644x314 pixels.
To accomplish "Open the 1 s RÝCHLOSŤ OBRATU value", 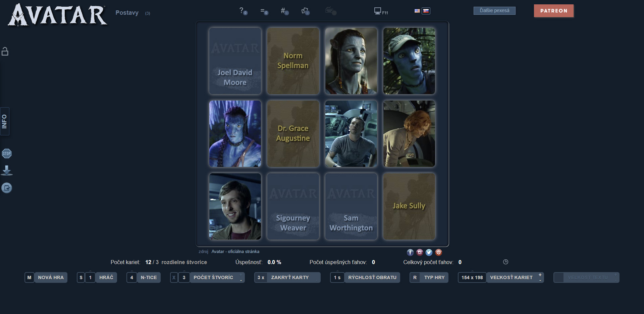I will 337,277.
